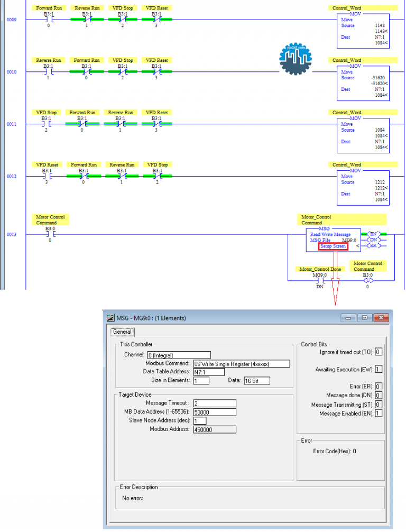Select rung number 0012
The height and width of the screenshot is (532, 406).
tap(12, 177)
